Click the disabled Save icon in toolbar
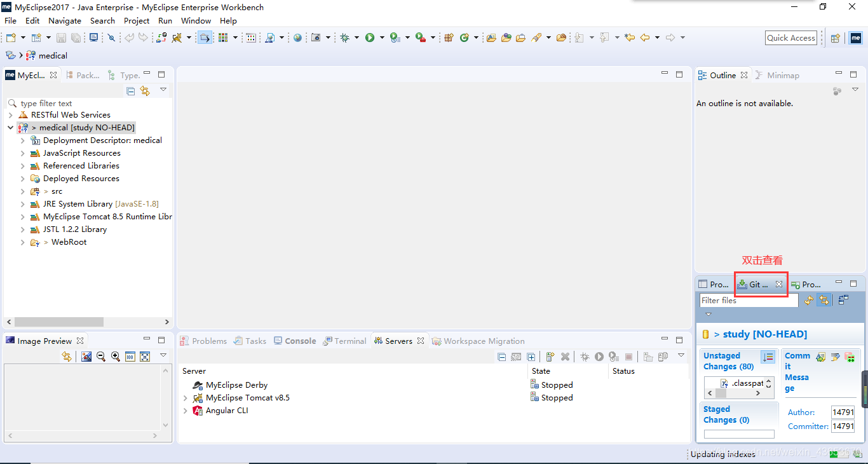 pyautogui.click(x=62, y=38)
